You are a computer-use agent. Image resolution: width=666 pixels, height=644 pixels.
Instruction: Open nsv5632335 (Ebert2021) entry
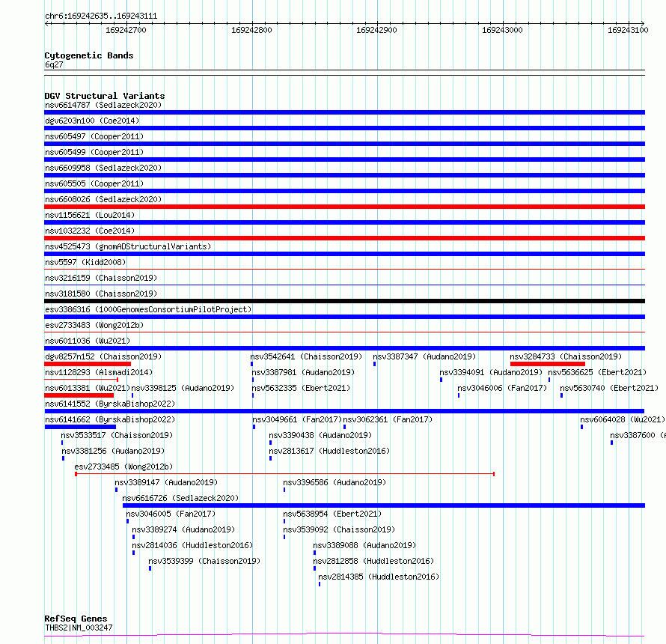[x=301, y=388]
